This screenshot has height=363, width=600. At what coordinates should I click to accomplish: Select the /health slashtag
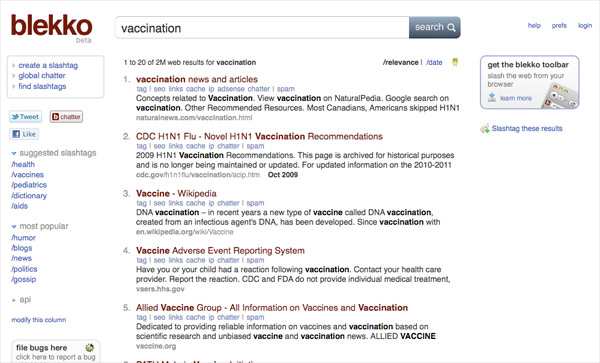[23, 164]
